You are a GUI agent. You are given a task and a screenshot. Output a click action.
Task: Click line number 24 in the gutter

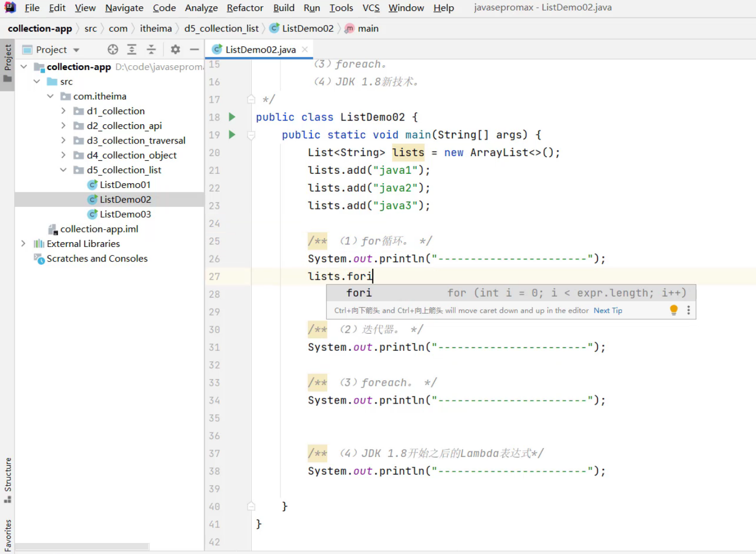214,223
